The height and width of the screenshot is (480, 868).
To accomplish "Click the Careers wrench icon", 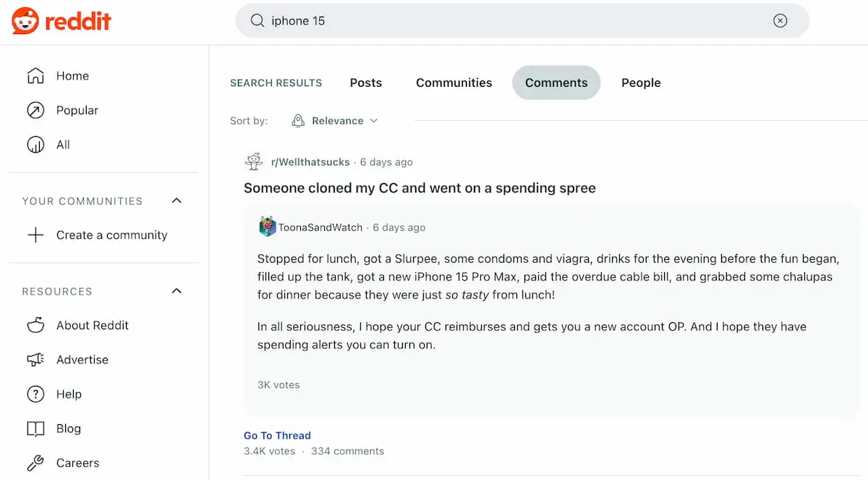I will [35, 463].
